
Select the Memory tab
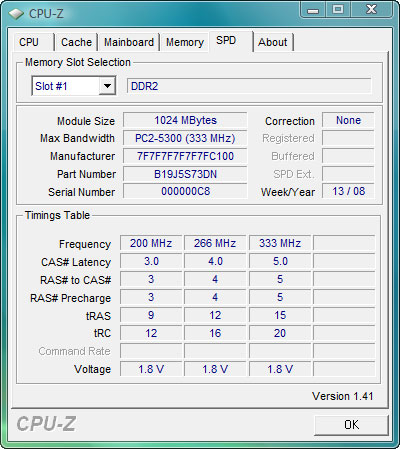pos(185,42)
